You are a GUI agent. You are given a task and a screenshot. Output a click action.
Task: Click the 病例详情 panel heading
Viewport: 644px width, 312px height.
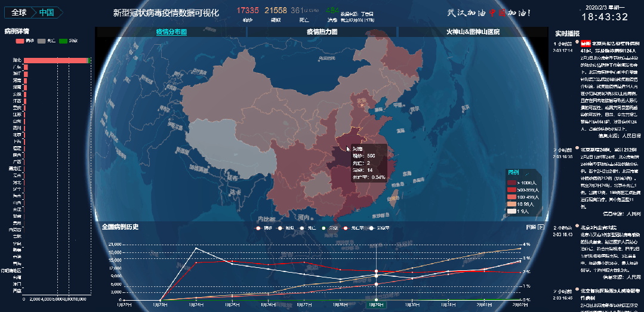coord(17,31)
